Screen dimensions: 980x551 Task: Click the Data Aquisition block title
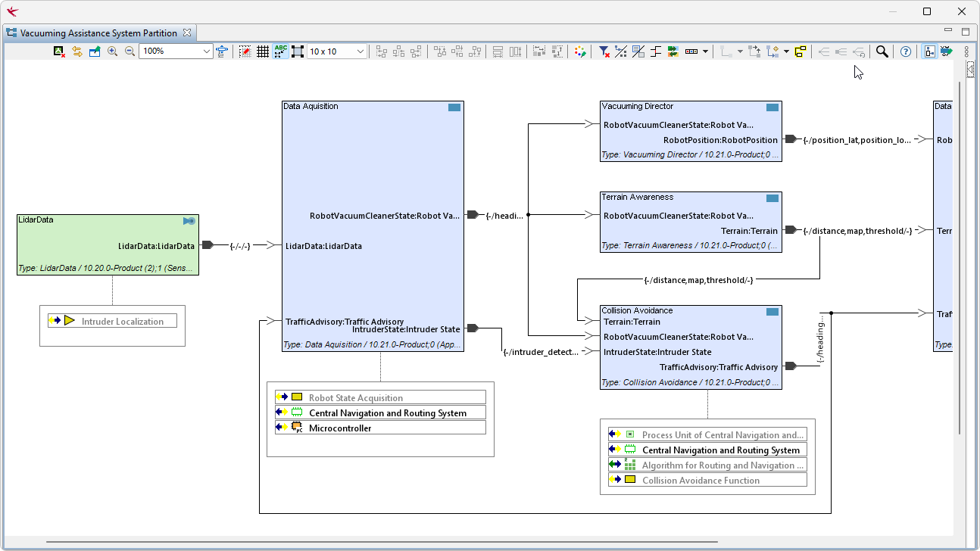tap(311, 106)
